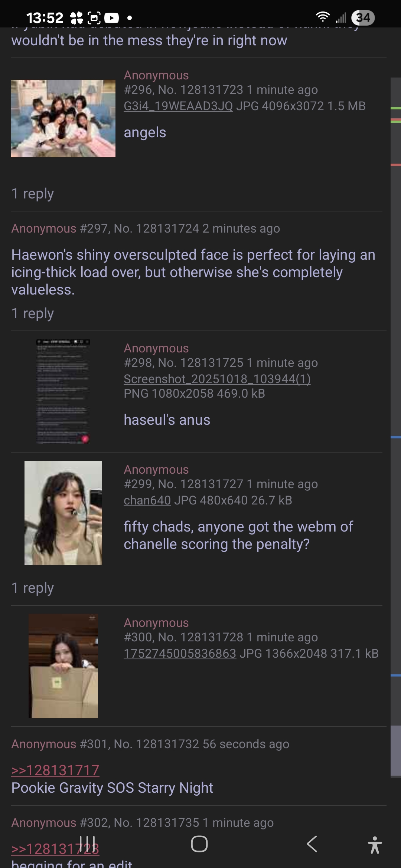Viewport: 401px width, 868px height.
Task: Tap the Android home button
Action: 199,844
